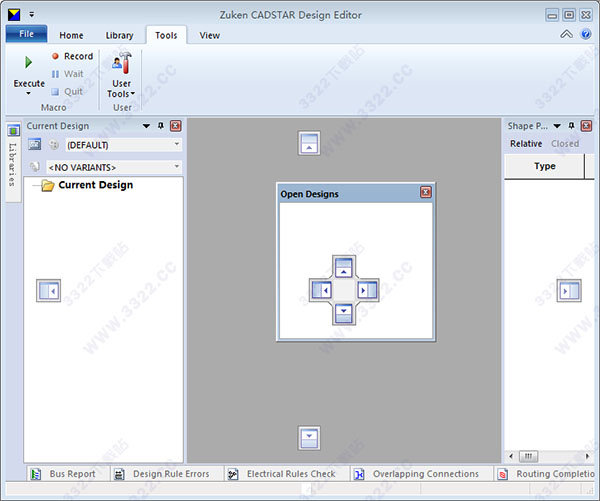Choose center cross left docking guide
The width and height of the screenshot is (600, 501).
(321, 290)
